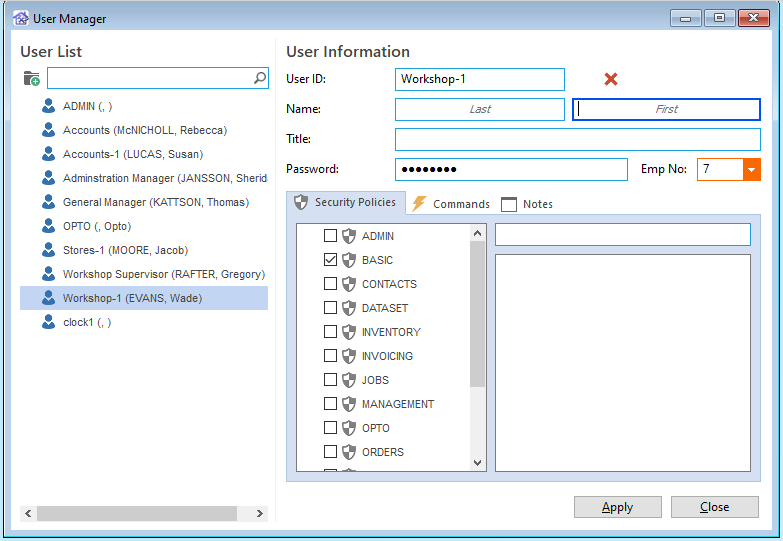783x541 pixels.
Task: Enable the INVOICING security policy checkbox
Action: (330, 355)
